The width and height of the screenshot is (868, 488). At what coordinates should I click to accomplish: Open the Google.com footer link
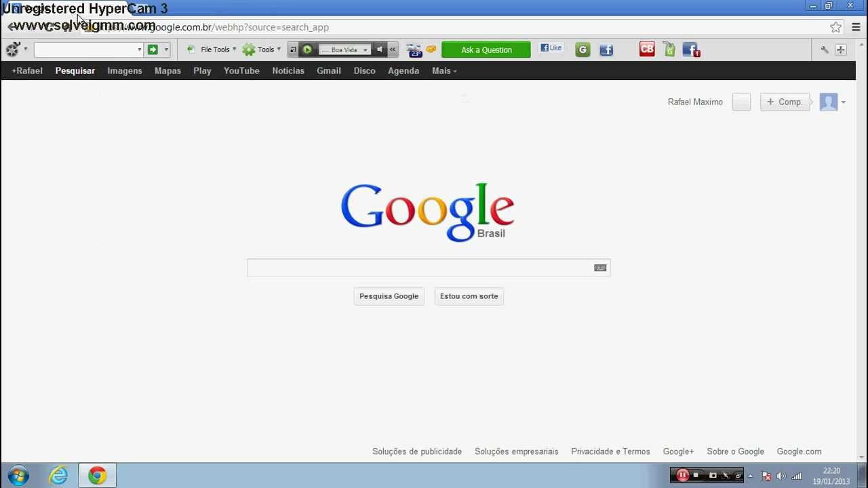click(x=799, y=451)
